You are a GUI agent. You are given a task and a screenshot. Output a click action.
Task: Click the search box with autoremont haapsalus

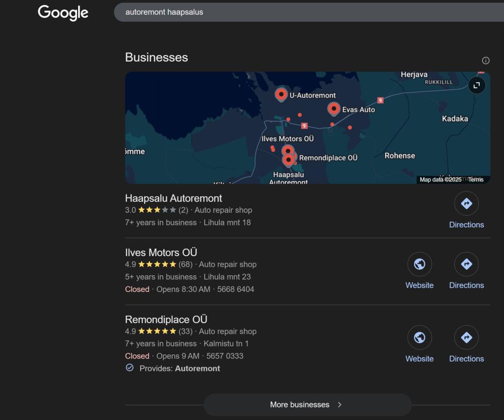point(302,12)
